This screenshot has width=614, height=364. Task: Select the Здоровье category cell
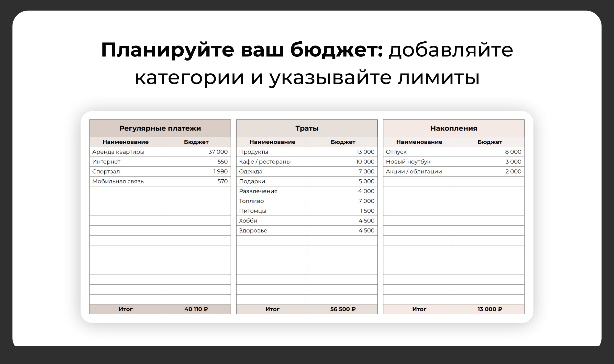click(x=272, y=230)
